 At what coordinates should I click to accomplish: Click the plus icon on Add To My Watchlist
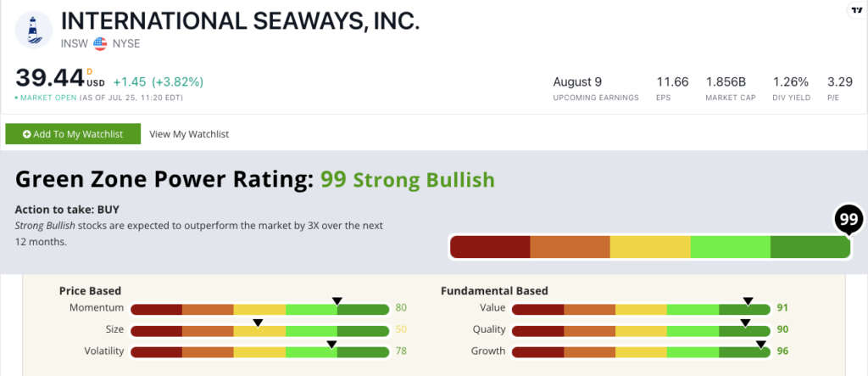(27, 134)
